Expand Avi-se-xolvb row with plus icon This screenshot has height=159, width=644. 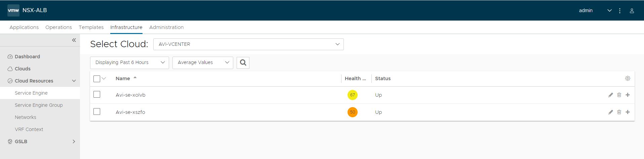click(628, 95)
